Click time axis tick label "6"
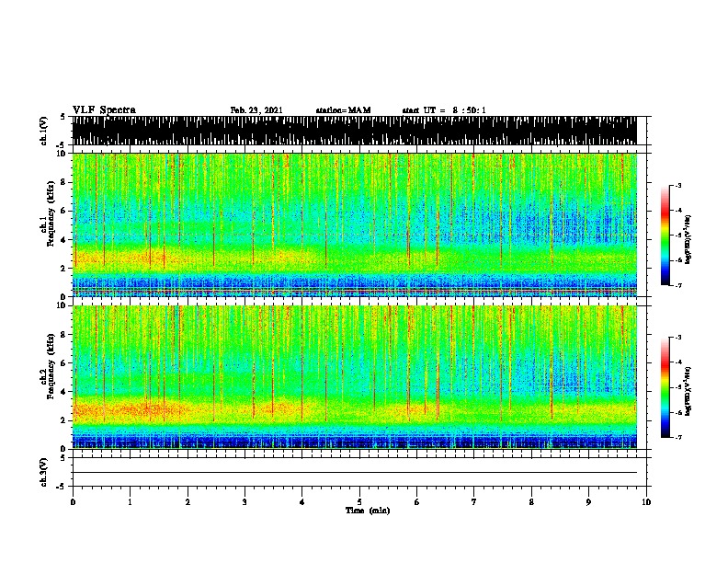728x563 pixels. tap(416, 502)
